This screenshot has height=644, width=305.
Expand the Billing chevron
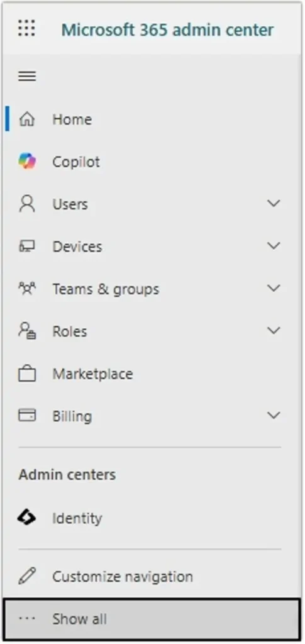click(274, 415)
